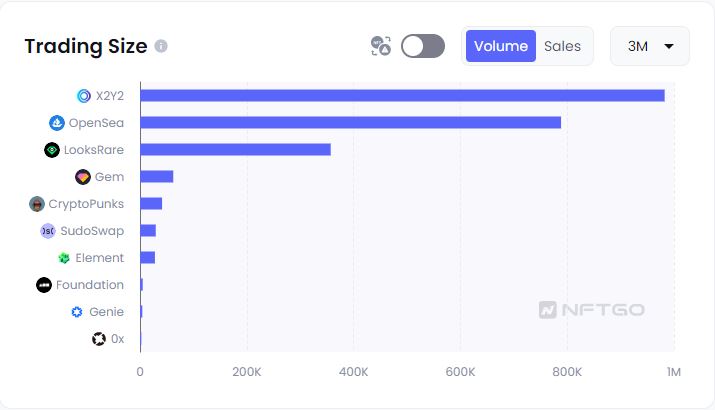Screen dimensions: 715x410
Task: Open the 3M time range dropdown
Action: tap(650, 46)
